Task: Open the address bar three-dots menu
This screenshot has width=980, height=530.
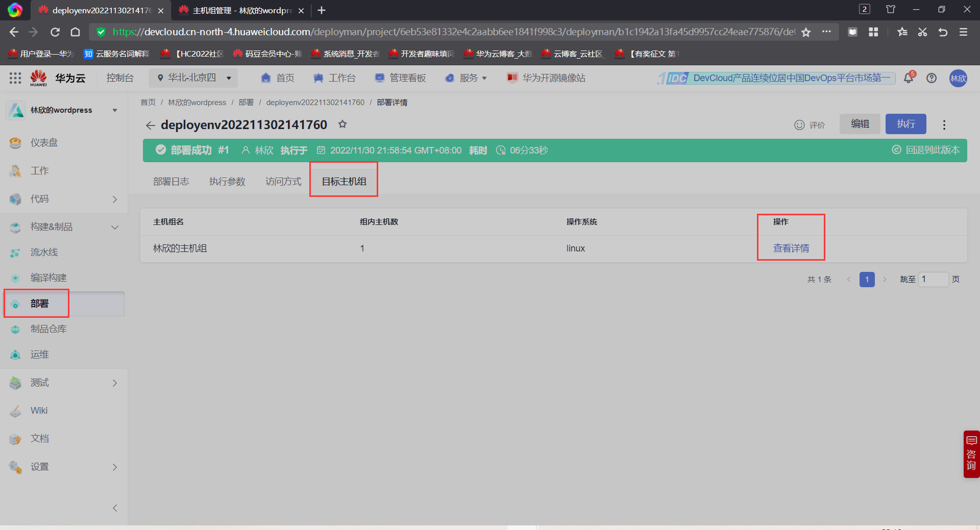Action: point(826,32)
